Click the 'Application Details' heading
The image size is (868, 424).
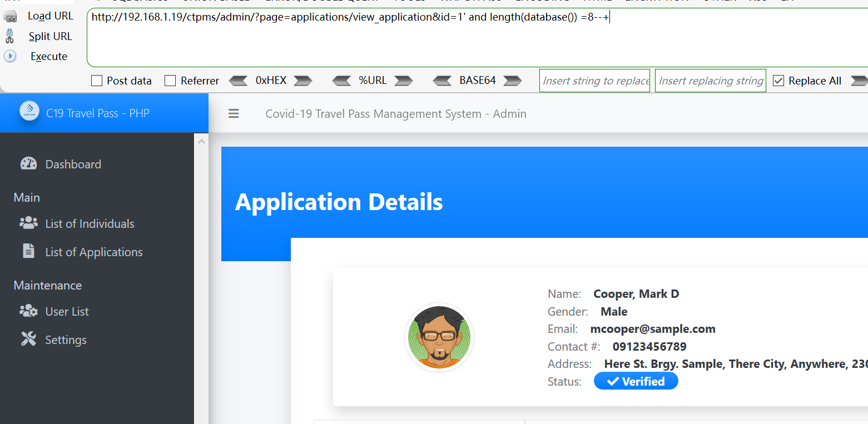click(339, 202)
